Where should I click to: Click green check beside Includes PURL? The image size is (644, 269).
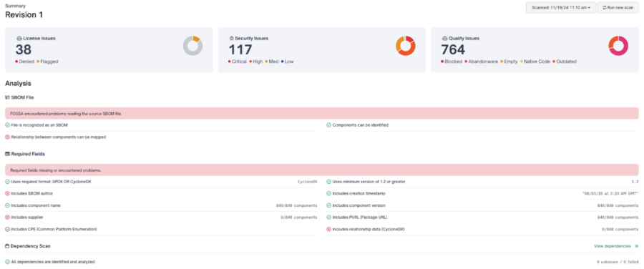coord(328,217)
